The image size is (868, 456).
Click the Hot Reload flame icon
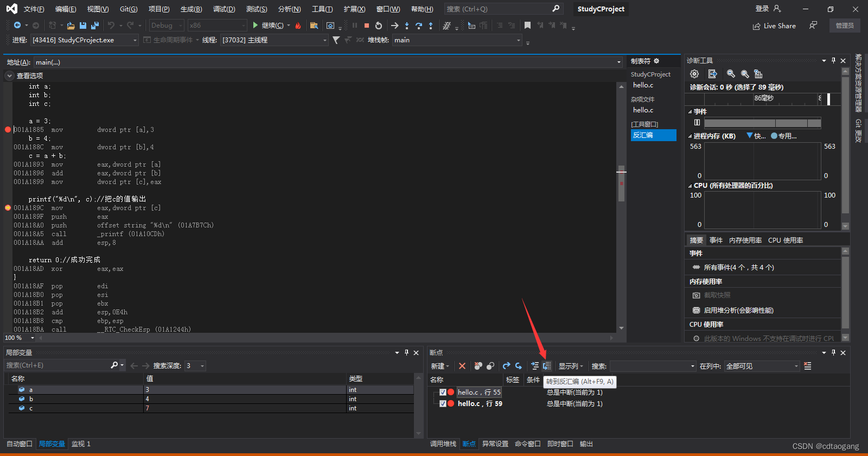point(298,26)
